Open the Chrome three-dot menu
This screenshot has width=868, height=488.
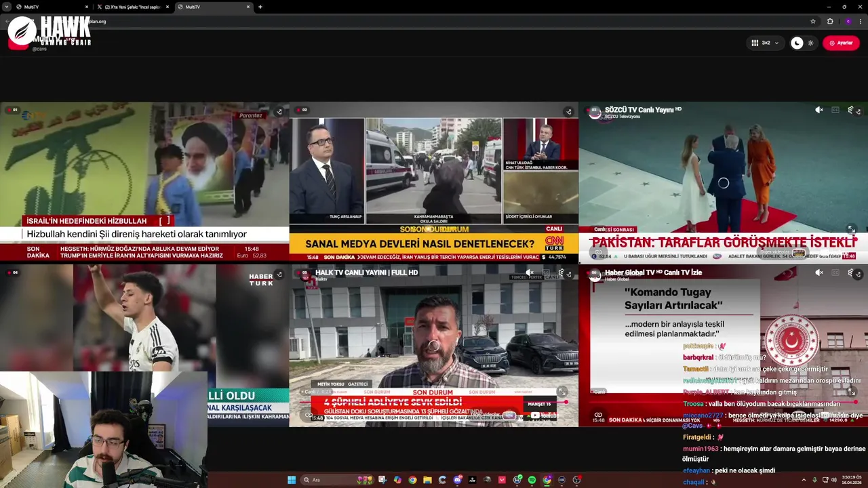pos(861,21)
